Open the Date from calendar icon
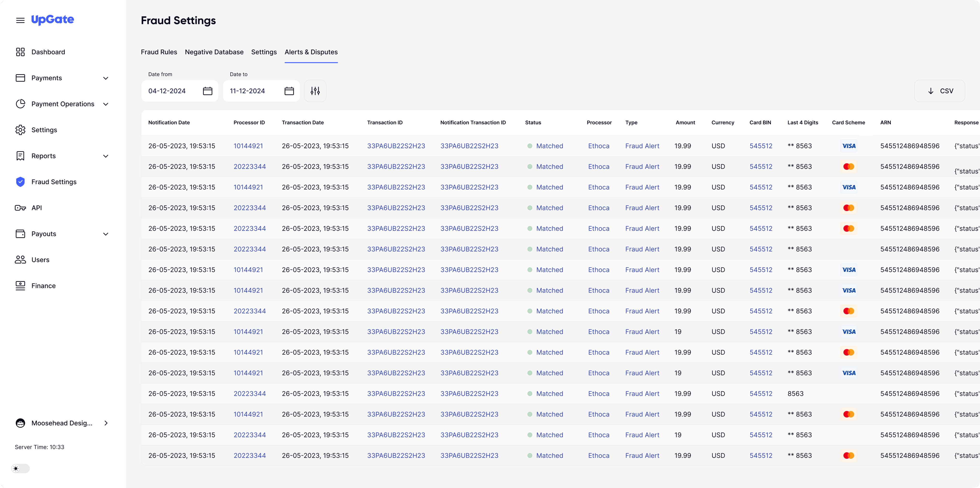Viewport: 980px width, 488px height. click(x=207, y=91)
